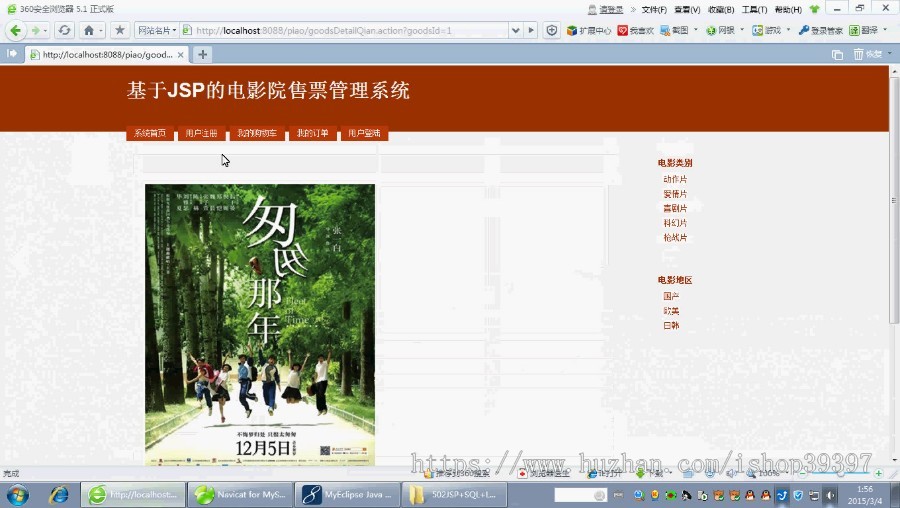Select 枪战片 movie category
The width and height of the screenshot is (900, 508).
[x=675, y=238]
